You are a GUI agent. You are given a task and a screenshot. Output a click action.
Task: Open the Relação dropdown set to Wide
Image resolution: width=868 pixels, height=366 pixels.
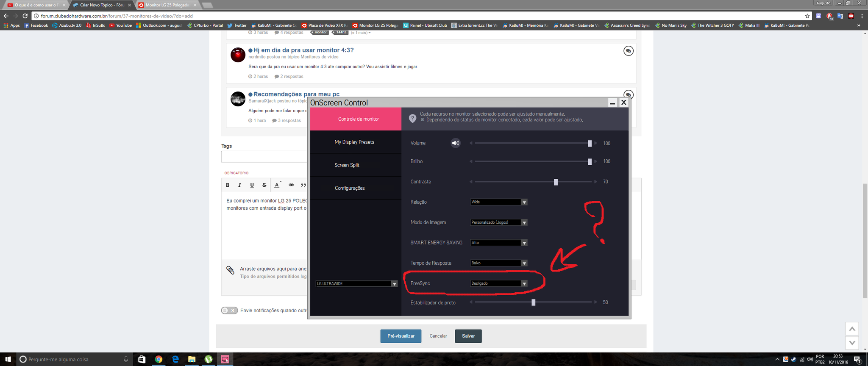(499, 202)
